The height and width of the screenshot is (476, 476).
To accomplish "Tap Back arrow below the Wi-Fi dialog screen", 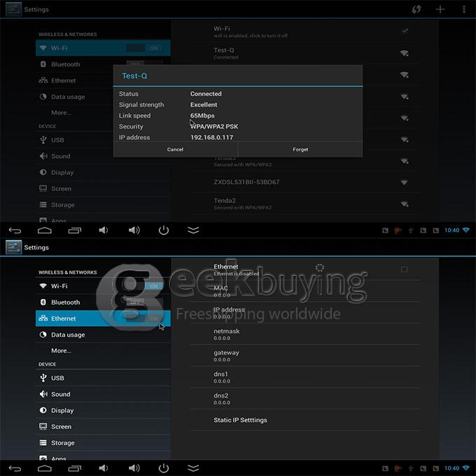I will click(x=15, y=230).
